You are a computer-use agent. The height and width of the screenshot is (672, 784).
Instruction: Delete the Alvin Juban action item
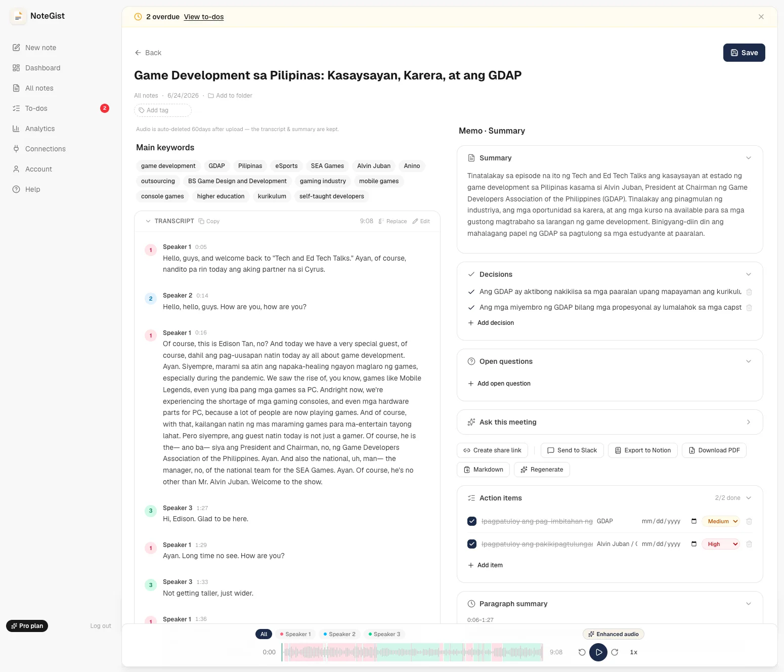pyautogui.click(x=749, y=544)
